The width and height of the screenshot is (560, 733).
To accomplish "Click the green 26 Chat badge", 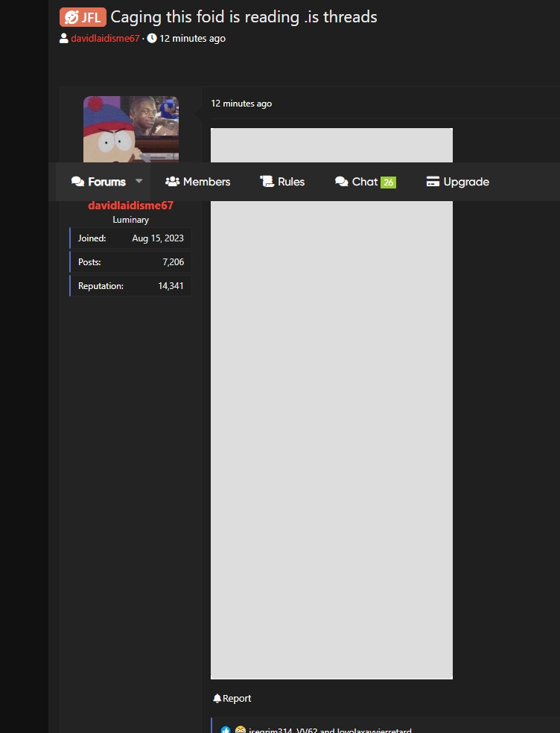I will tap(389, 183).
